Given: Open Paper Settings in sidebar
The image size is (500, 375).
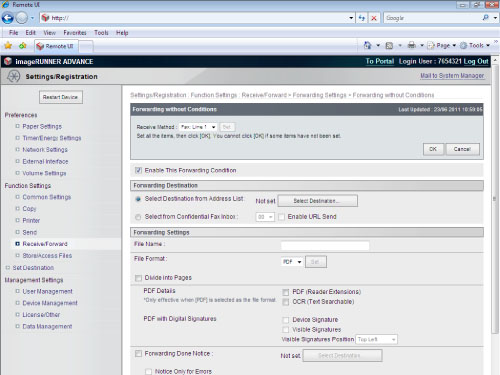Looking at the screenshot, I should [x=42, y=127].
